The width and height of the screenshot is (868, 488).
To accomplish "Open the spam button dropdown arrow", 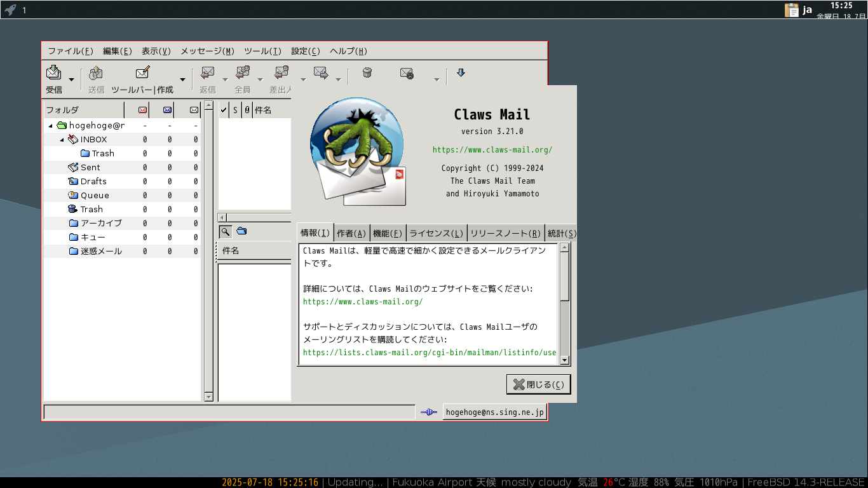I will (437, 79).
